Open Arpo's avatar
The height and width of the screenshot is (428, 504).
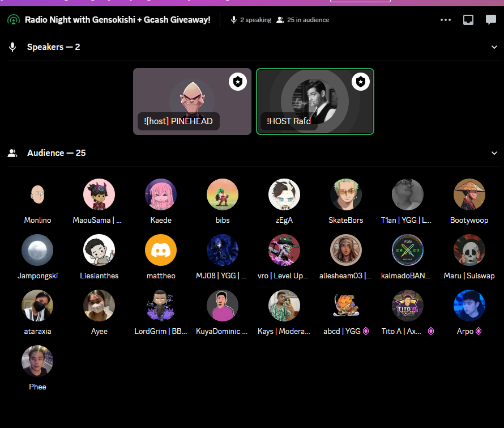[469, 306]
